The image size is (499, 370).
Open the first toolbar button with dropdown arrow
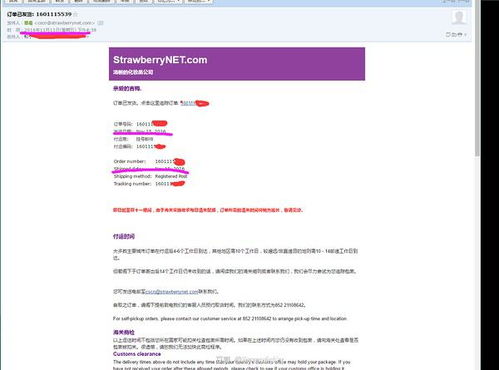click(168, 1)
